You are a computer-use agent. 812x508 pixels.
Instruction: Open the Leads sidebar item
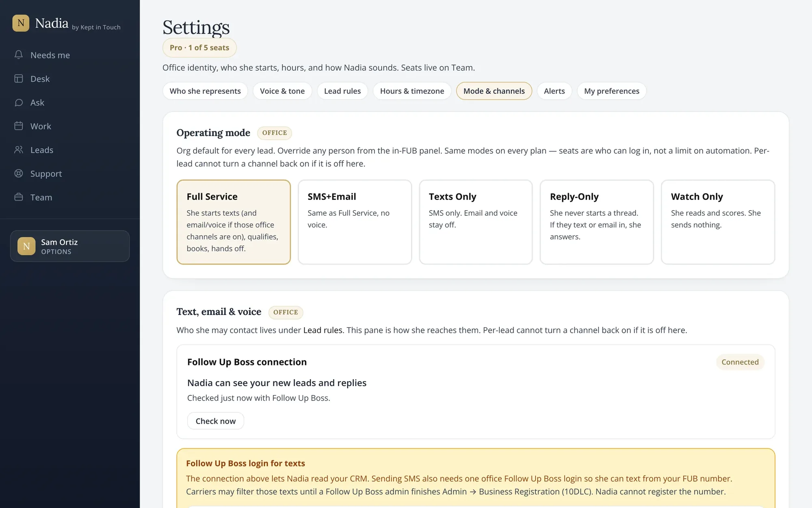[70, 150]
